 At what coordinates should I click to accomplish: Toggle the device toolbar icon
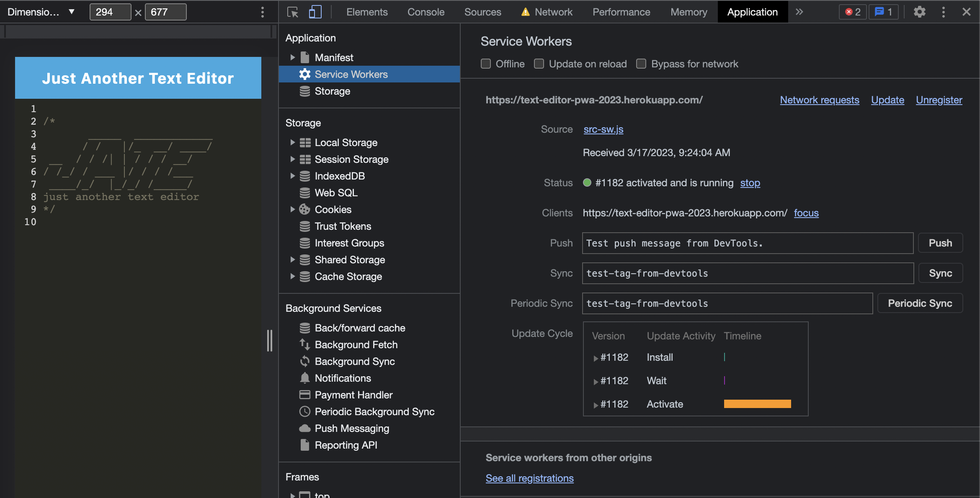(315, 12)
